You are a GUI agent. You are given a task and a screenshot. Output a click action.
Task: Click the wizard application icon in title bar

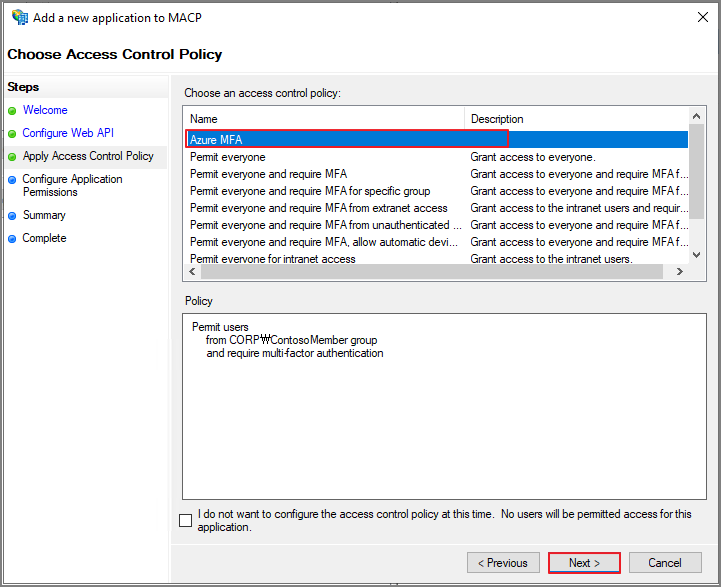[20, 17]
